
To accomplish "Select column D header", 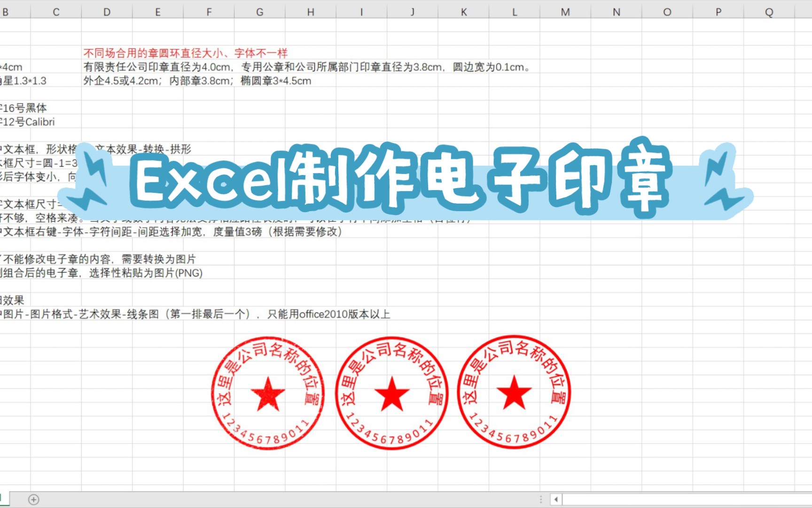I will tap(107, 12).
